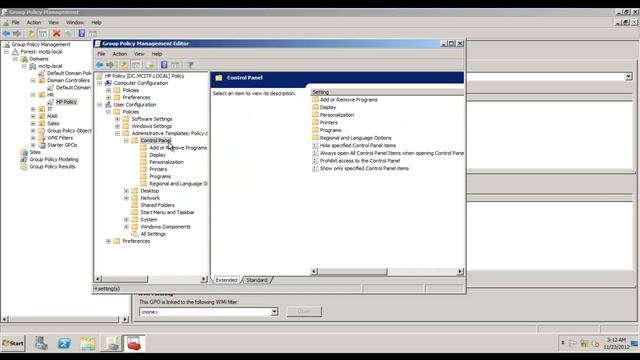The height and width of the screenshot is (360, 640).
Task: Open Window menu in Group Policy Management window
Action: pyautogui.click(x=75, y=22)
